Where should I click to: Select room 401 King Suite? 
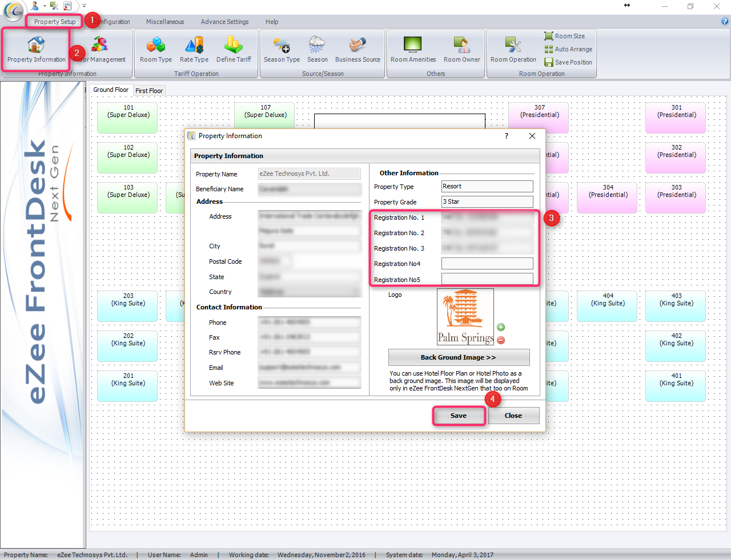click(676, 386)
